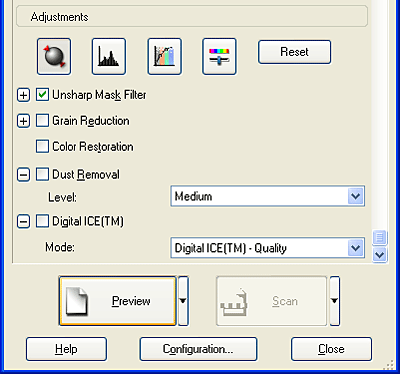Click the Help button

[x=66, y=349]
